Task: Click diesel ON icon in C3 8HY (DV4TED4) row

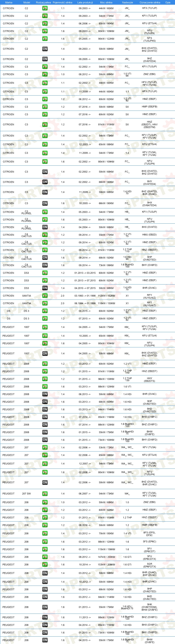Action: pyautogui.click(x=45, y=182)
